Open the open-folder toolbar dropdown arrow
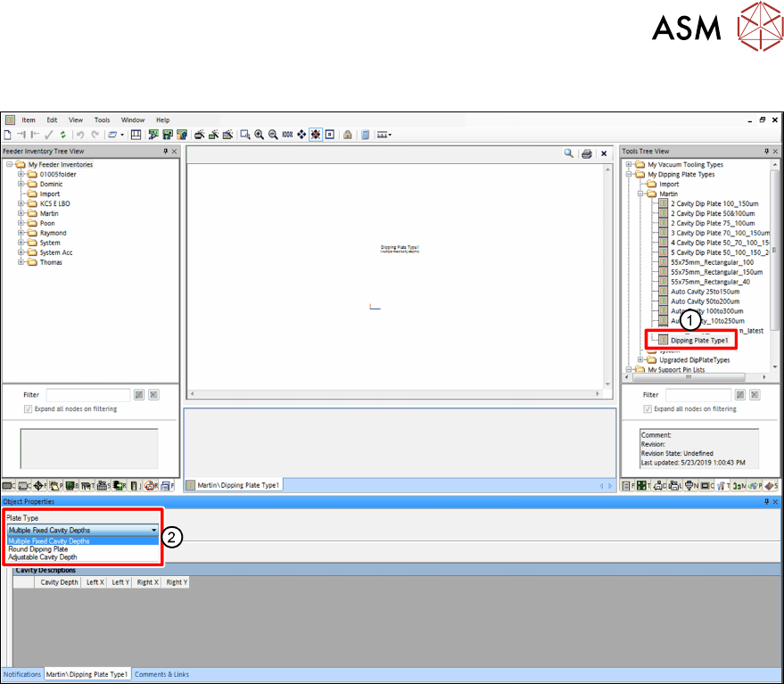This screenshot has height=684, width=784. [x=122, y=135]
